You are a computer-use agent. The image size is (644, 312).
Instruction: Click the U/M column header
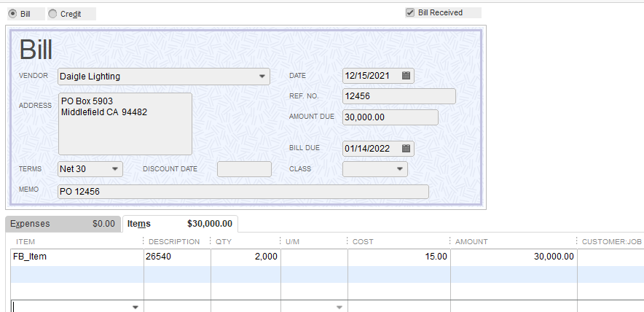(x=292, y=242)
